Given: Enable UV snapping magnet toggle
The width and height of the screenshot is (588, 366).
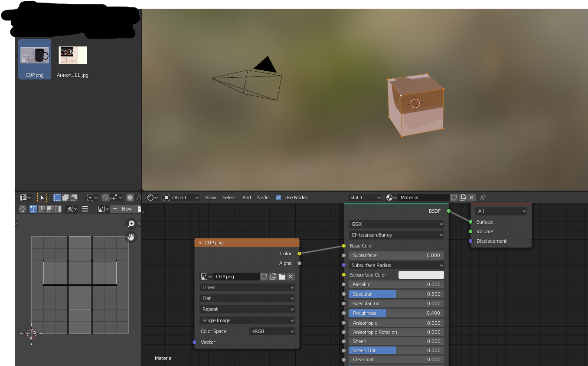Looking at the screenshot, I should click(x=105, y=198).
